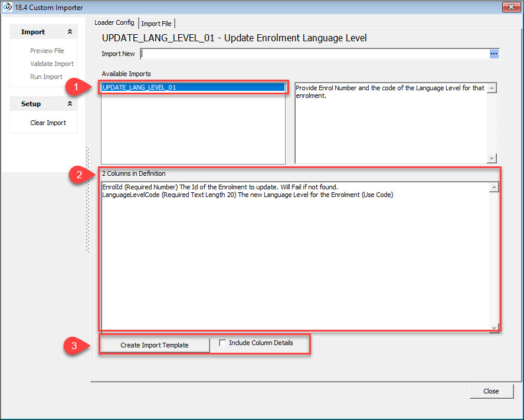Click Preview File in the Import panel
The width and height of the screenshot is (524, 420).
47,51
